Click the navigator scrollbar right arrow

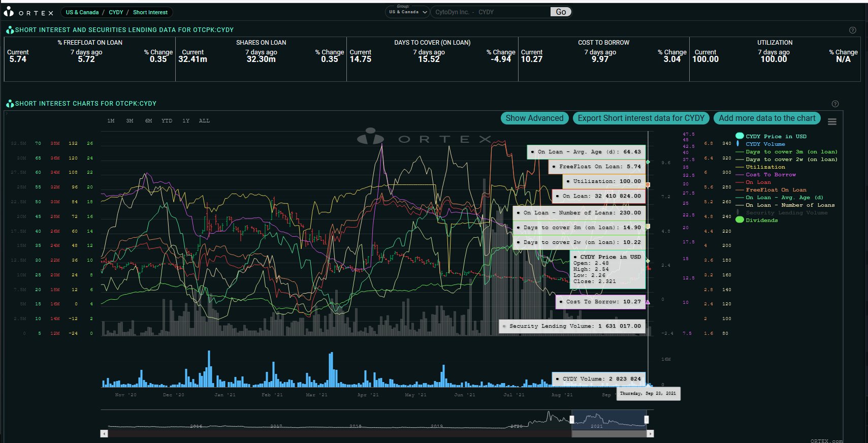(650, 434)
